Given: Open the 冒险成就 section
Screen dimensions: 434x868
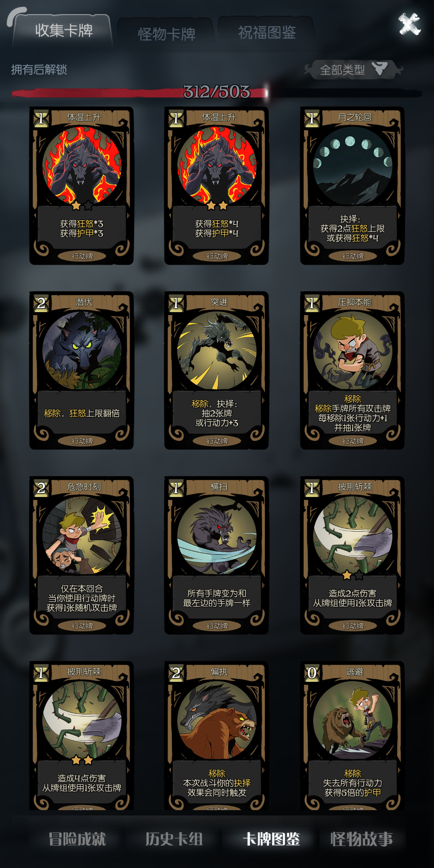Looking at the screenshot, I should (77, 839).
